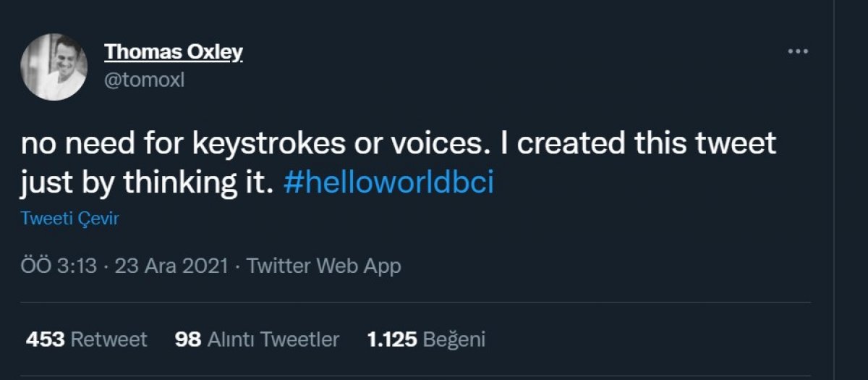Click the 1.125 likes count number
868x380 pixels.
[x=391, y=339]
